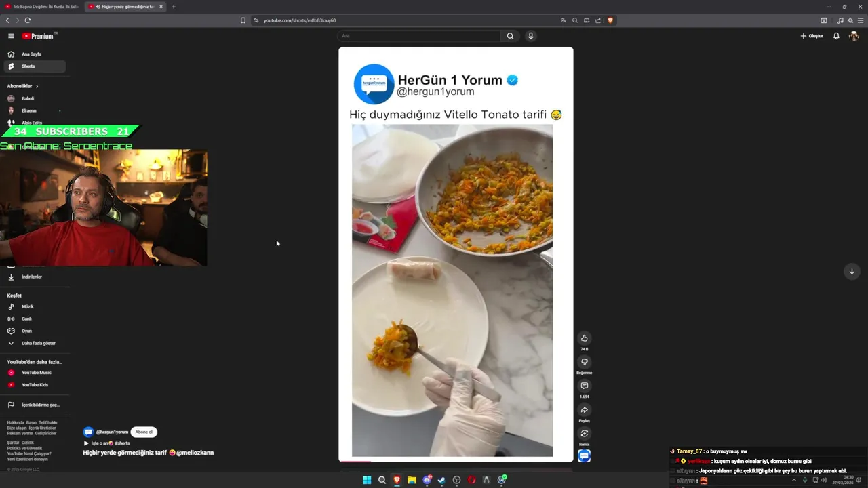Expand the Abonelikler section arrow
The image size is (868, 488).
(37, 86)
